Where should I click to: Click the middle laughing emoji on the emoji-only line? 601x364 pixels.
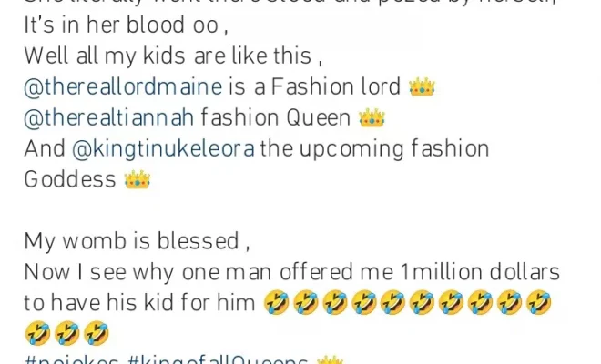pyautogui.click(x=66, y=333)
